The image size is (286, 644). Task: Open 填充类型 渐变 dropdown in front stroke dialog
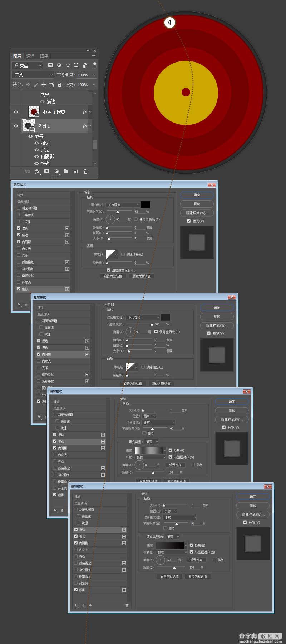click(173, 537)
